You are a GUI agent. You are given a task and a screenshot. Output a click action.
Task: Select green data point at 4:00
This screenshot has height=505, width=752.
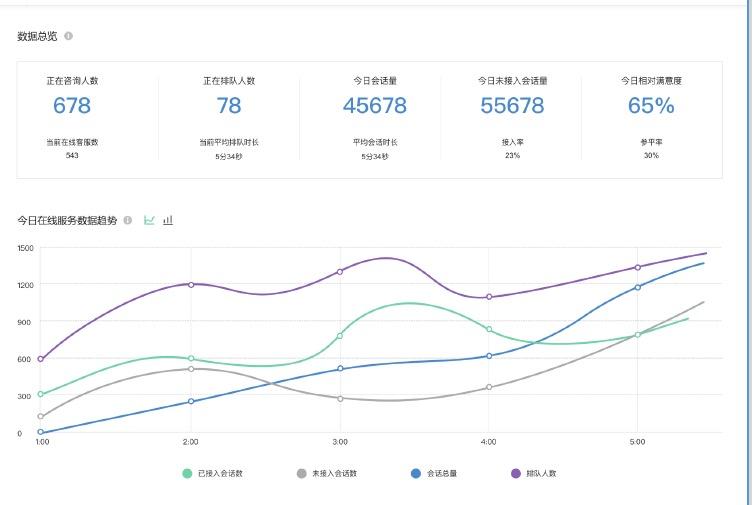[489, 329]
